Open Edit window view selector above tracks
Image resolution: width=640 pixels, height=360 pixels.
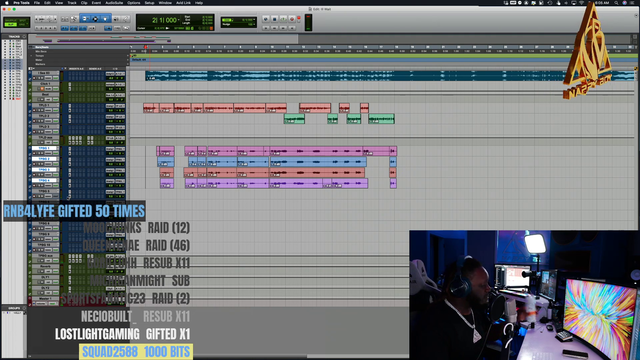(31, 68)
